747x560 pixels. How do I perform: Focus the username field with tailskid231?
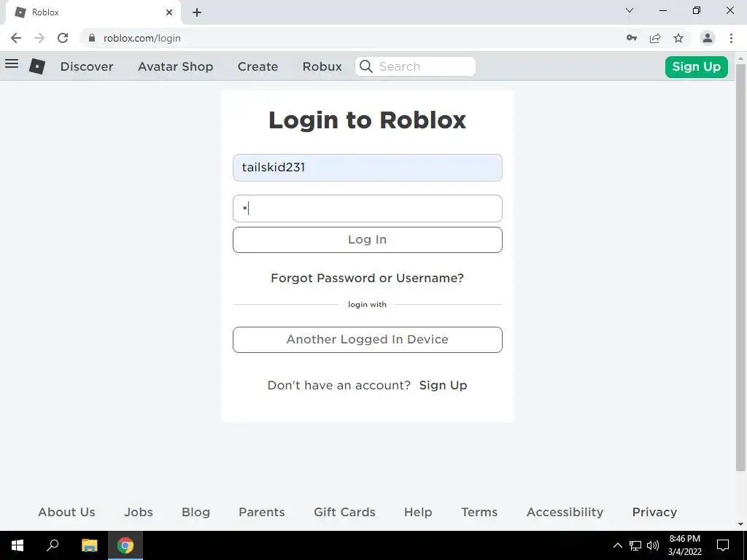(x=368, y=168)
